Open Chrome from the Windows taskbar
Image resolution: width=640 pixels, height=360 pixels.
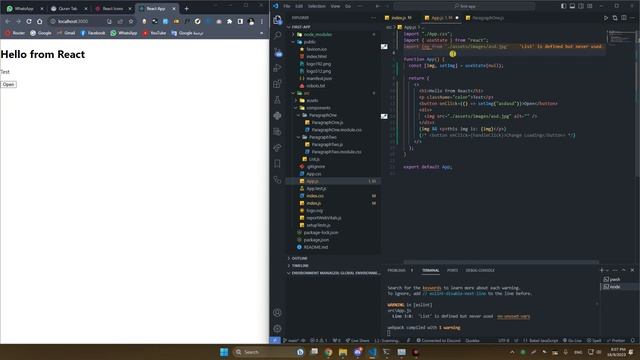coord(328,352)
